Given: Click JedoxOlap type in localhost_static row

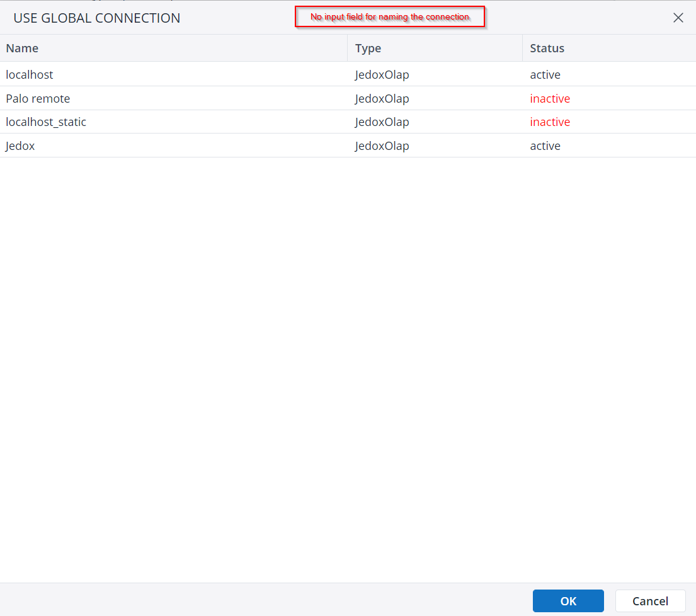Looking at the screenshot, I should click(x=382, y=122).
